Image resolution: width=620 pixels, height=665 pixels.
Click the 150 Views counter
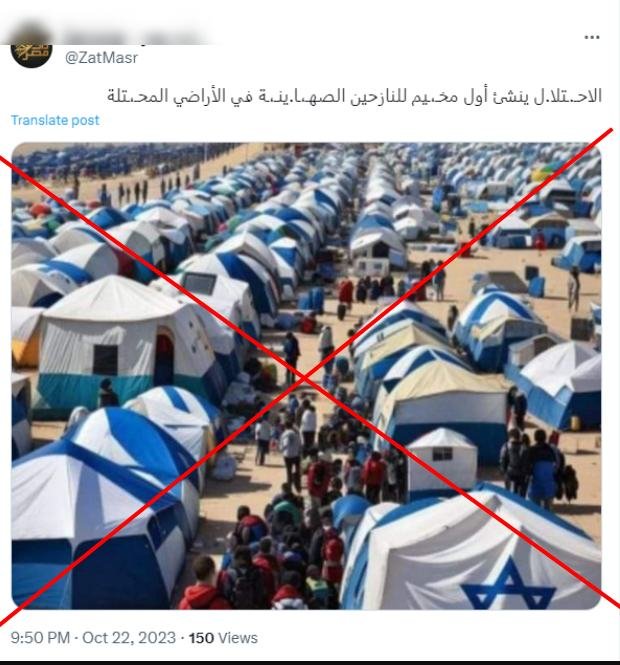point(223,638)
